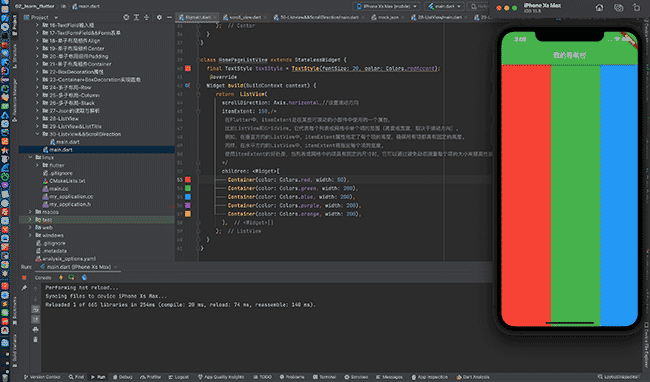
Task: Open Dart Analysis tool window
Action: point(473,377)
